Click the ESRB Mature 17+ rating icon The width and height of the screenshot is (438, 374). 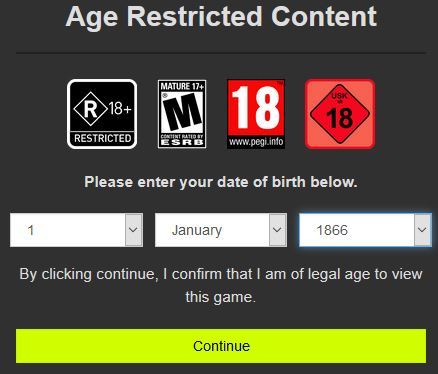182,114
